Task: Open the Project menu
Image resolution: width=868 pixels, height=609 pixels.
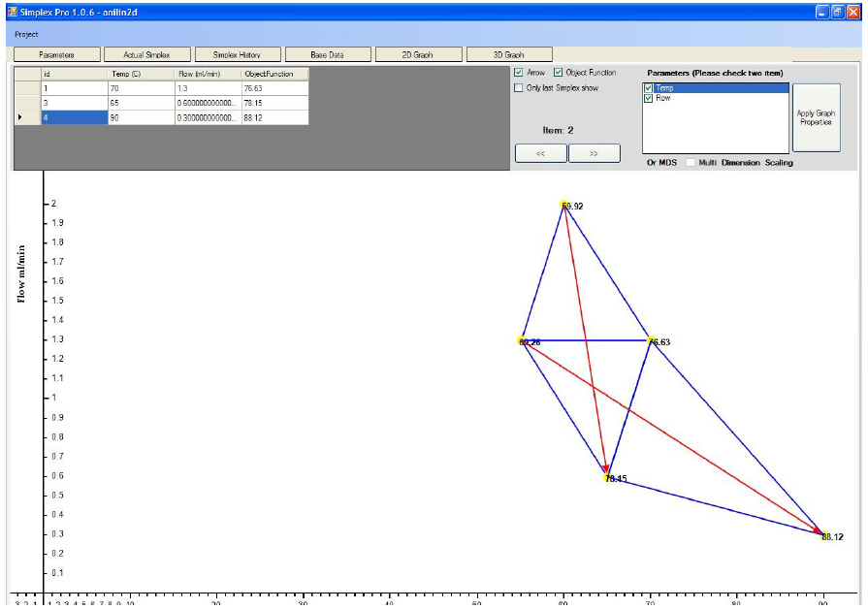Action: tap(26, 34)
